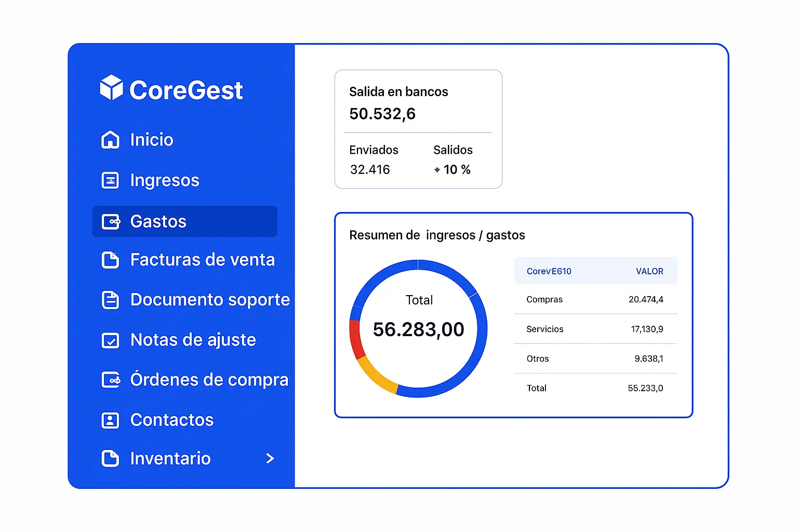Click the Notas de ajuste checkmark icon

110,340
